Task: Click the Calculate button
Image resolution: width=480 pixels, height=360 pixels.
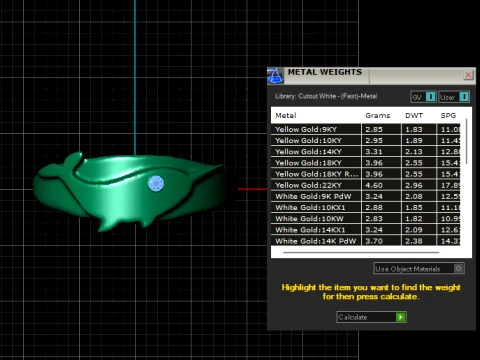Action: (371, 317)
